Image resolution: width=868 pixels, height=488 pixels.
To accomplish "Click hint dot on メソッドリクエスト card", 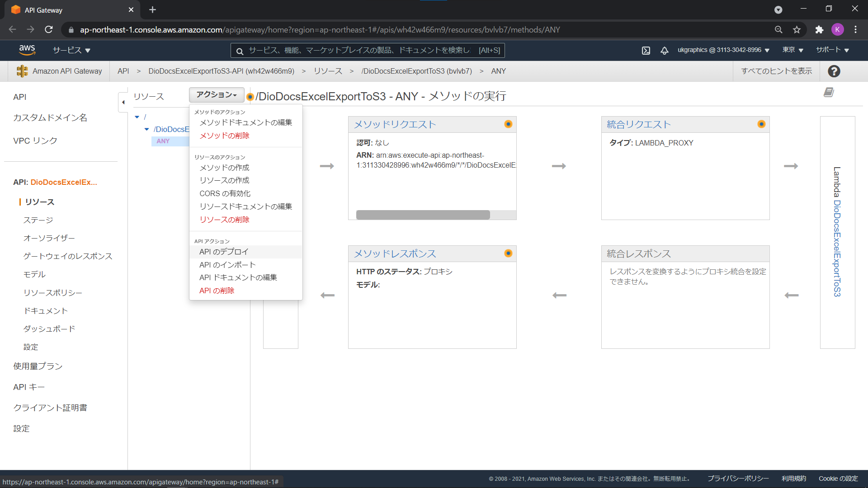I will (x=508, y=124).
